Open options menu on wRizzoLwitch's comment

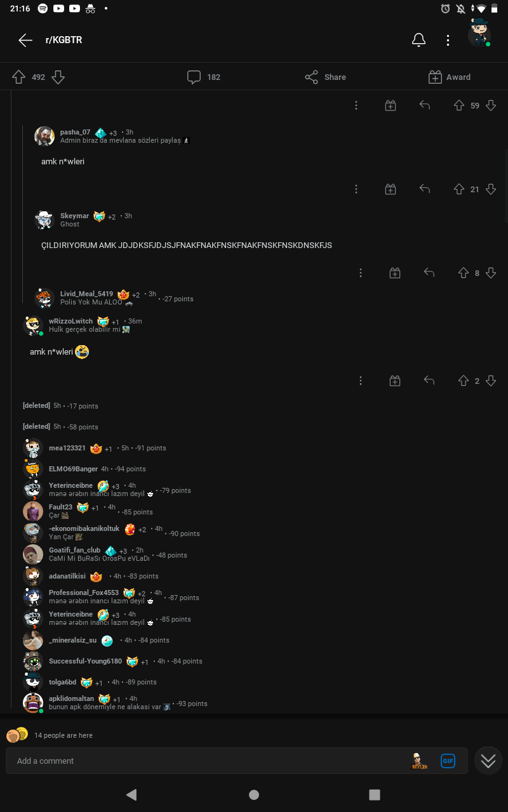point(361,381)
